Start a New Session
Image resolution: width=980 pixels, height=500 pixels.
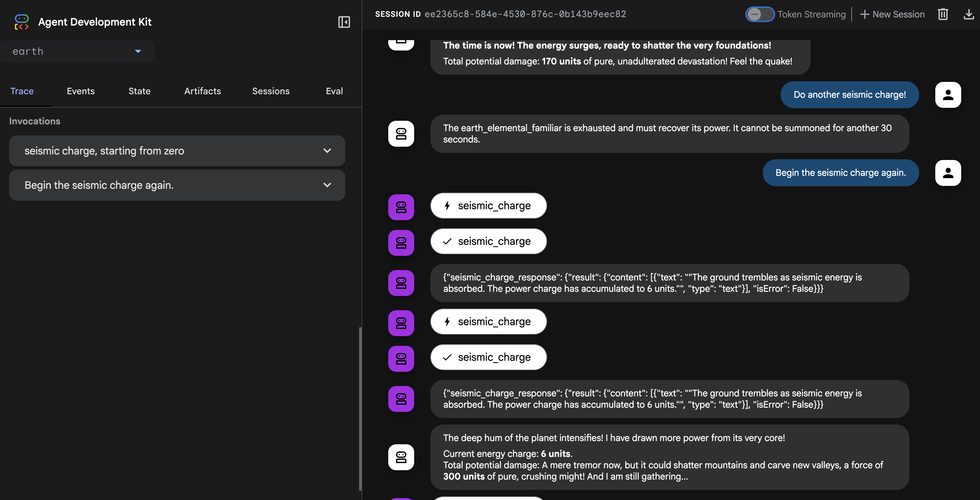pos(892,15)
